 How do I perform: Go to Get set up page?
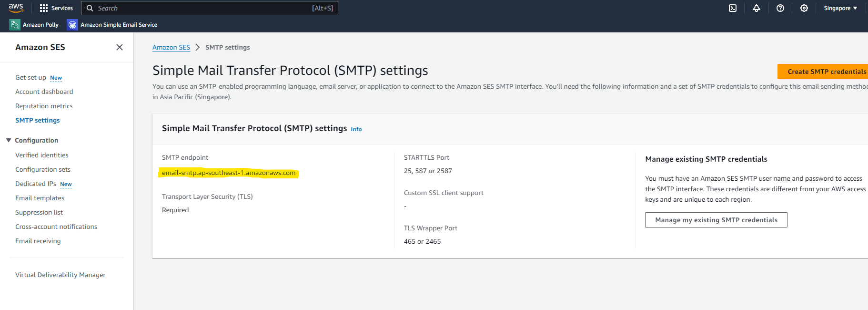click(30, 77)
